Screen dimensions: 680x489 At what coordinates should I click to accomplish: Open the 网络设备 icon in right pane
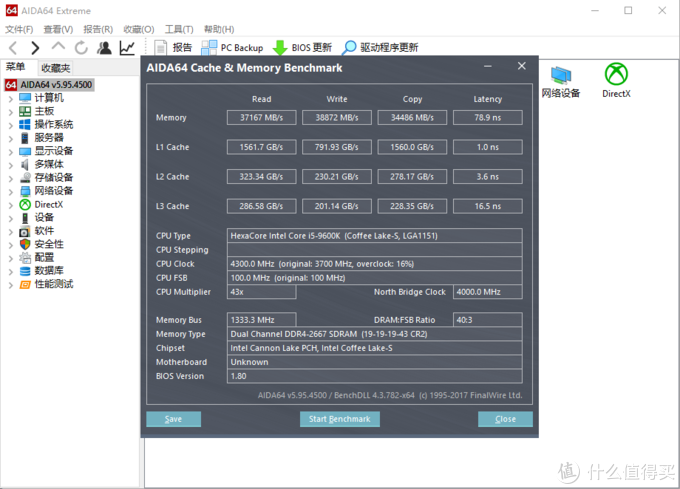pyautogui.click(x=561, y=80)
